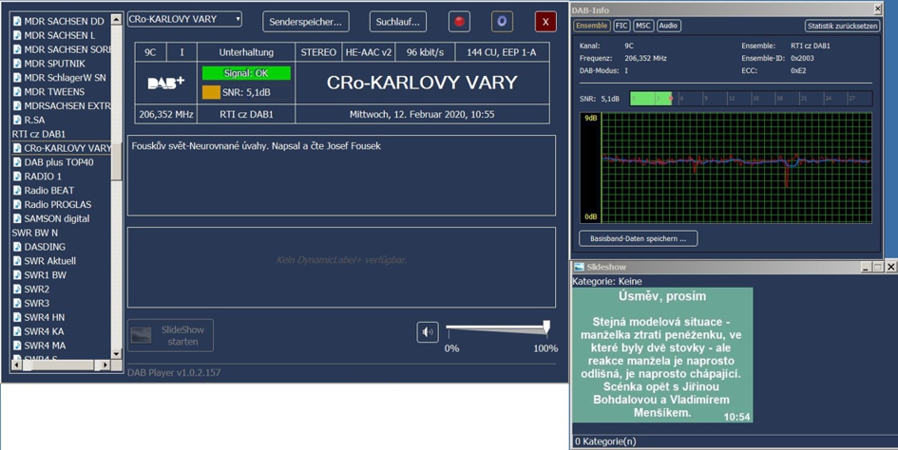898x450 pixels.
Task: Click the 206,352 MHz frequency cell
Action: coord(166,115)
